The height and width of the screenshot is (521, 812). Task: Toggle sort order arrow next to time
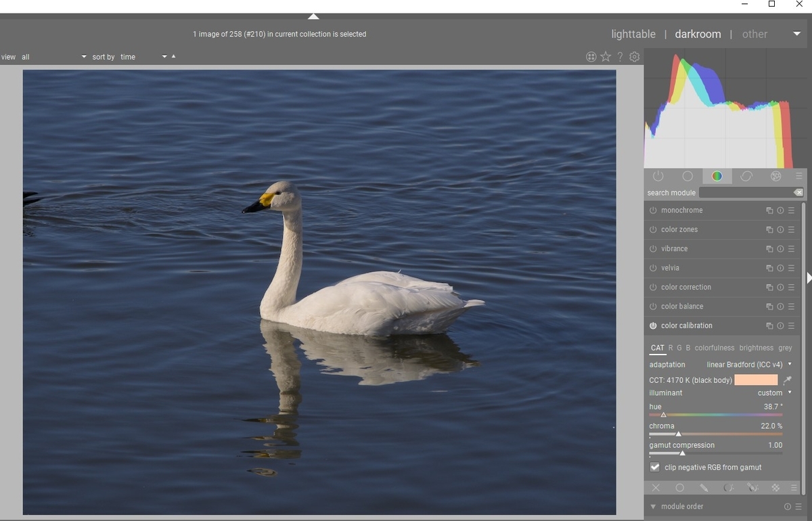tap(173, 56)
